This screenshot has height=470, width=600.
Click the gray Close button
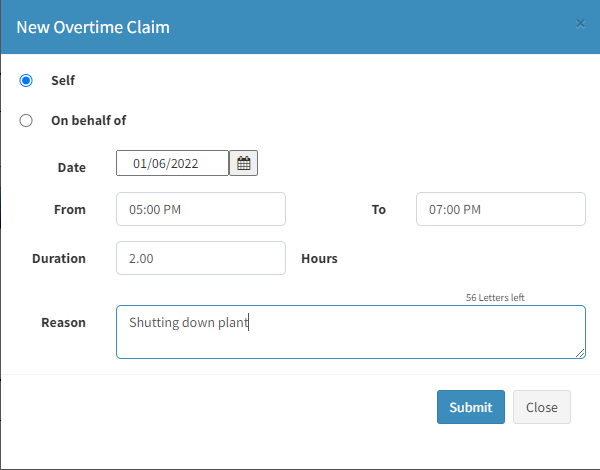tap(542, 407)
